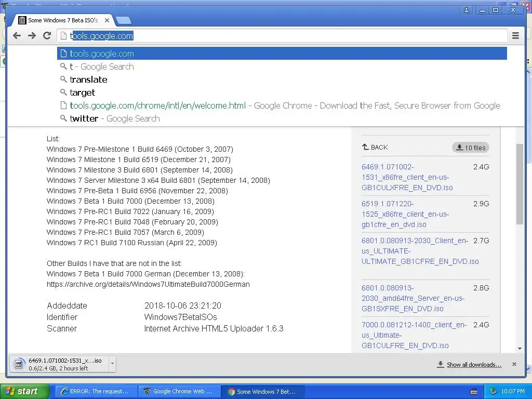Open the Chrome hamburger menu
This screenshot has height=399, width=532.
click(515, 36)
